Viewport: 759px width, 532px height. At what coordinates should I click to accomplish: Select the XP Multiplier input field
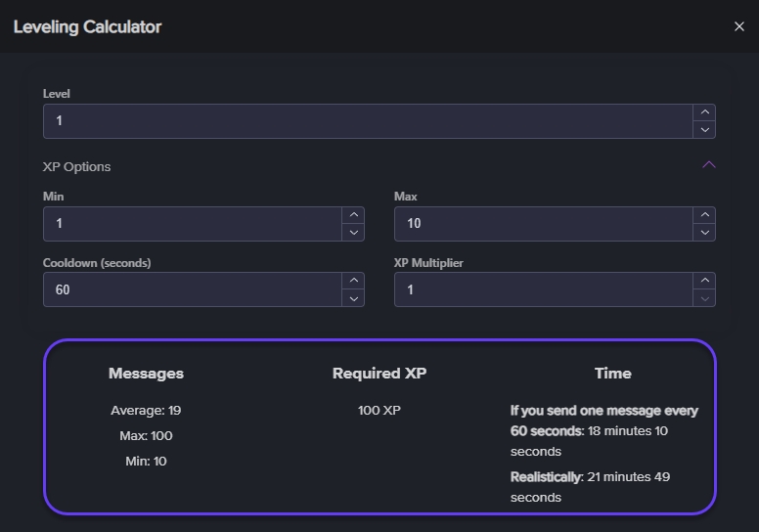point(543,289)
